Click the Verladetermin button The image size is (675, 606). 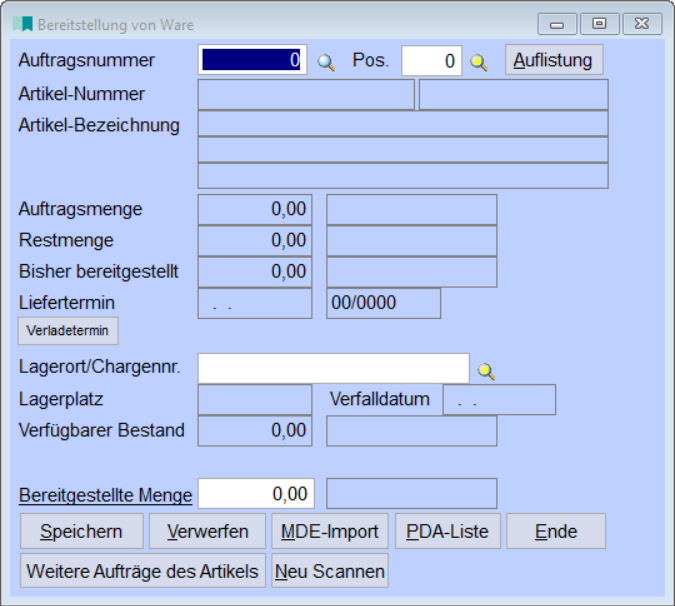[68, 331]
